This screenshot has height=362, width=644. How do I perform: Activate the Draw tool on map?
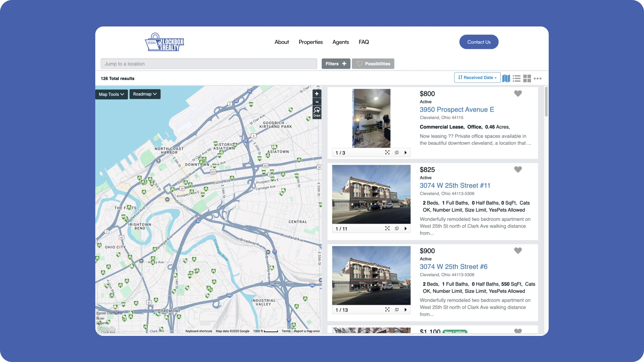pyautogui.click(x=317, y=112)
